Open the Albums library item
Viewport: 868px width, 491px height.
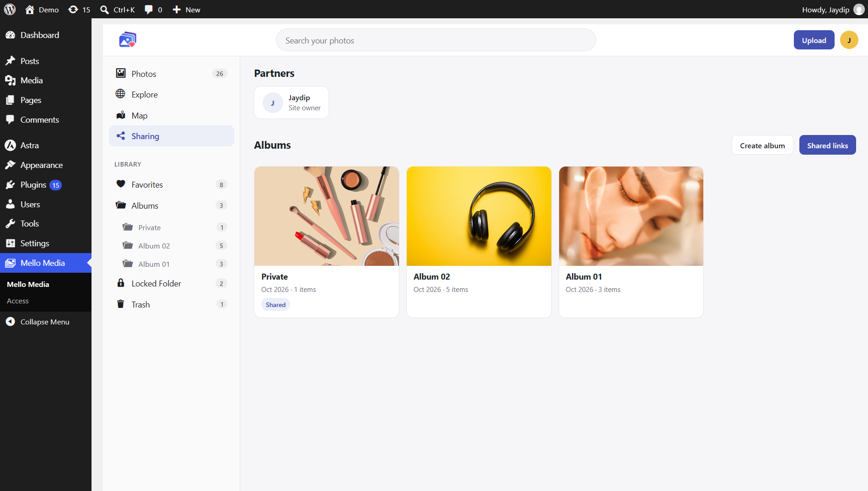(x=172, y=205)
